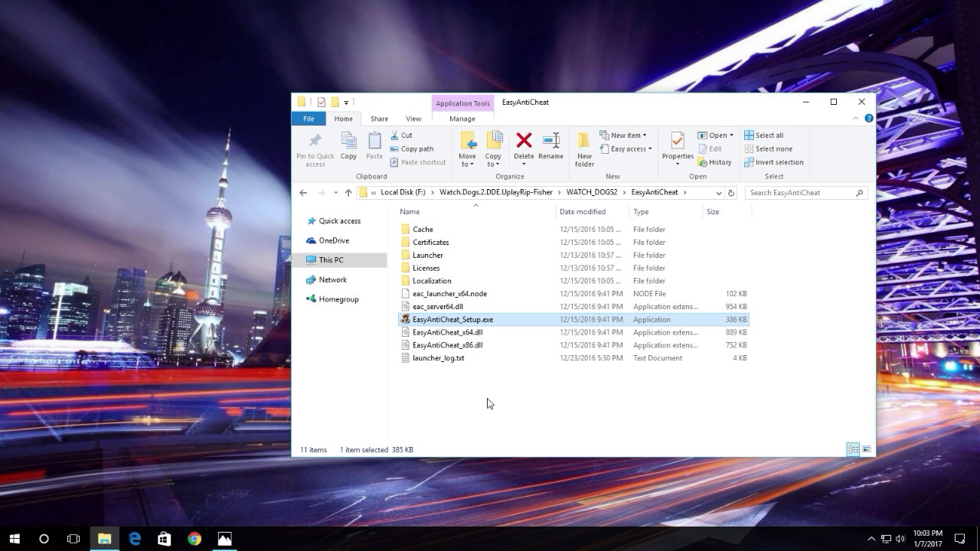Image resolution: width=980 pixels, height=551 pixels.
Task: Select OneDrive in navigation pane
Action: (x=334, y=240)
